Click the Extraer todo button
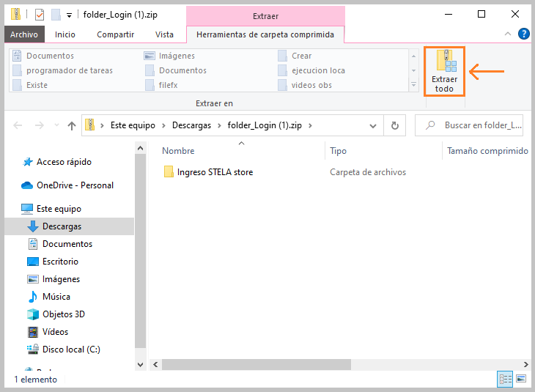 tap(444, 71)
